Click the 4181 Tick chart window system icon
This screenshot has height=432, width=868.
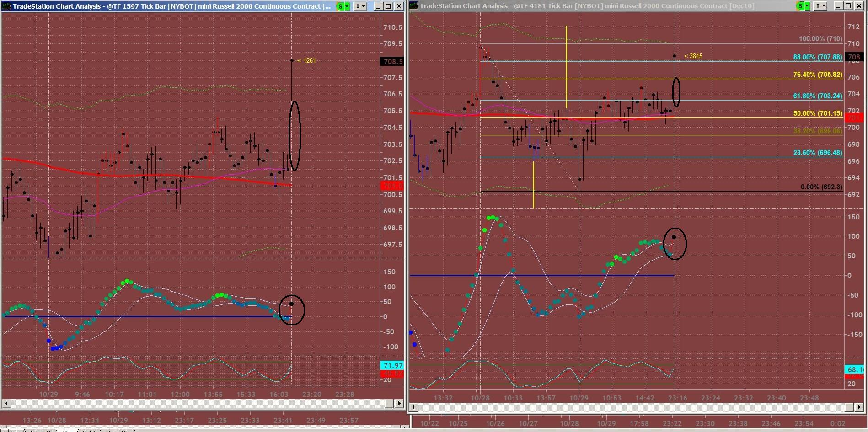click(x=414, y=6)
